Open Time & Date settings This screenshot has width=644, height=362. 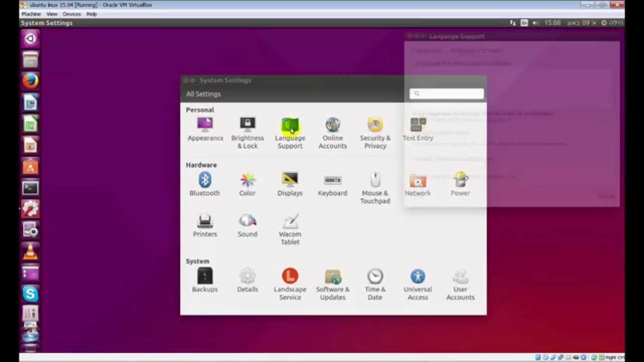[x=375, y=285]
